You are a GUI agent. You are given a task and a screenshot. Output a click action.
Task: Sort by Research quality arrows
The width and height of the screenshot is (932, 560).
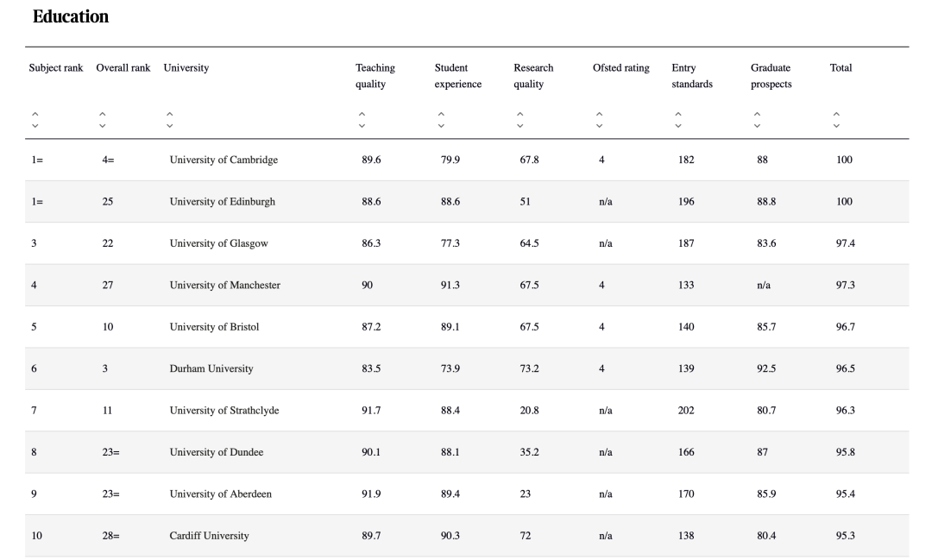click(x=520, y=120)
